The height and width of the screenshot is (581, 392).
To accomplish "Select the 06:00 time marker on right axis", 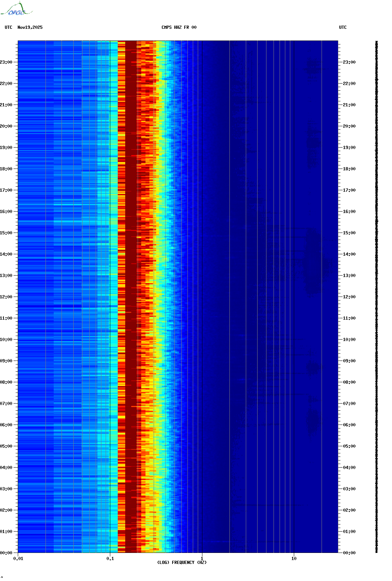I will pos(349,425).
